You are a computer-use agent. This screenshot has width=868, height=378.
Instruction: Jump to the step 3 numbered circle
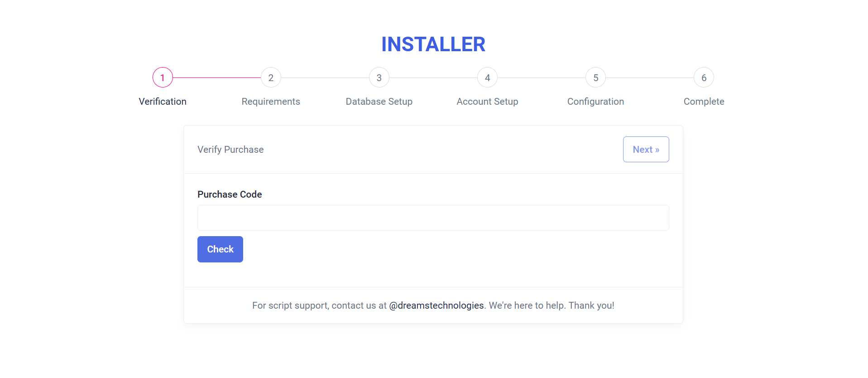point(379,78)
